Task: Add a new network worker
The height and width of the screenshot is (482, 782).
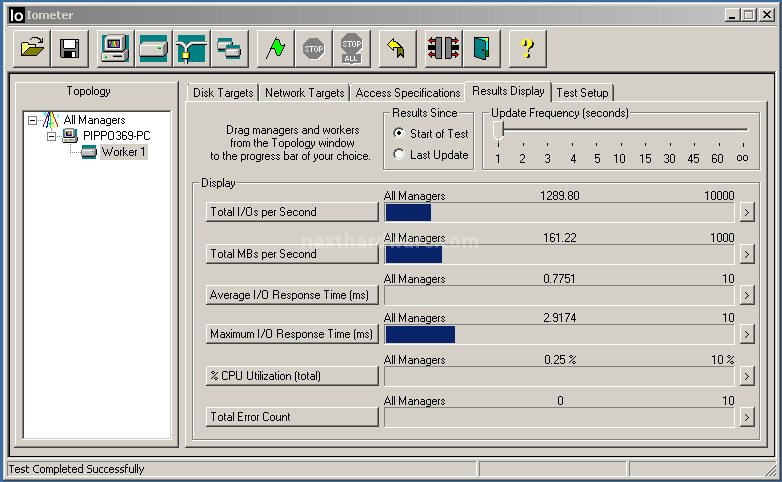Action: coord(191,48)
